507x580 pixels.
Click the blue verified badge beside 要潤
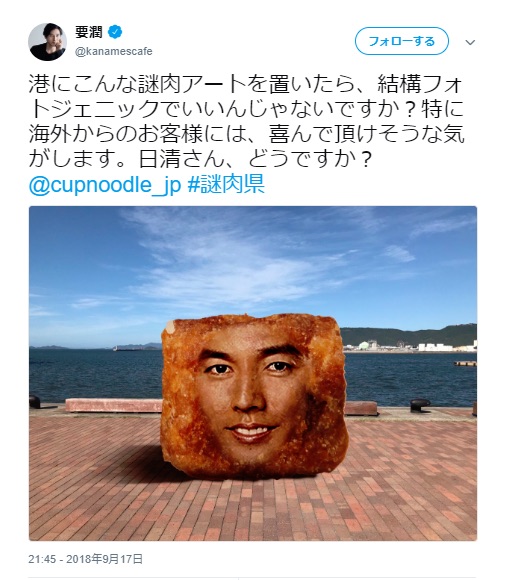pyautogui.click(x=115, y=32)
